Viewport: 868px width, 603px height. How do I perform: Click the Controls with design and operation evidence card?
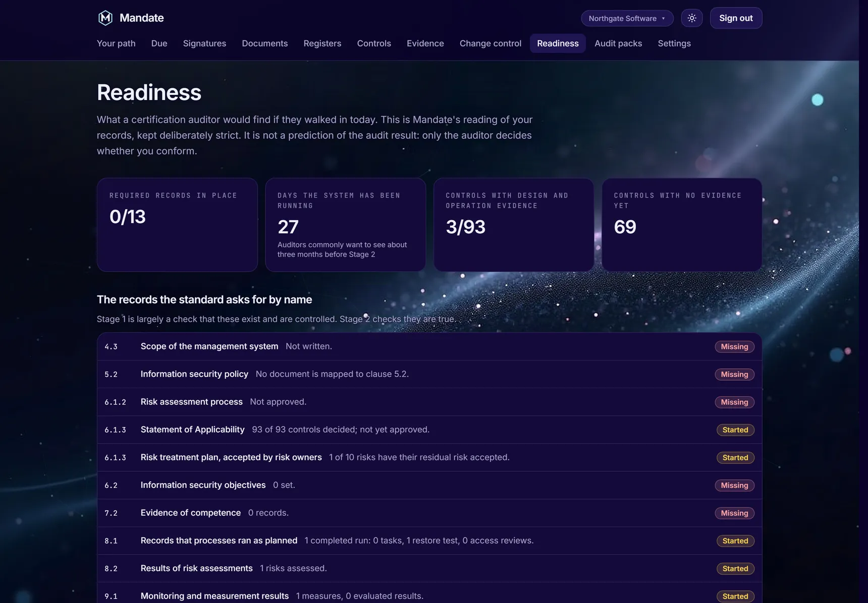click(x=514, y=225)
